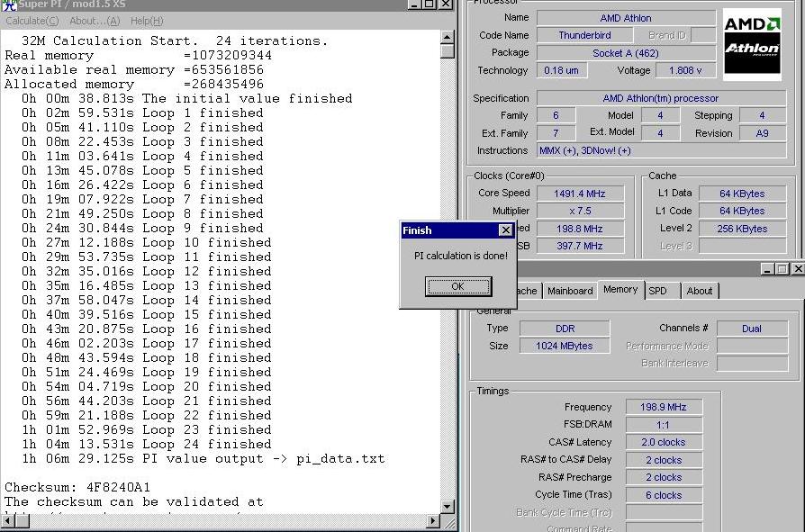Open the About...(A) menu in Super PI
The width and height of the screenshot is (805, 532).
pyautogui.click(x=95, y=21)
